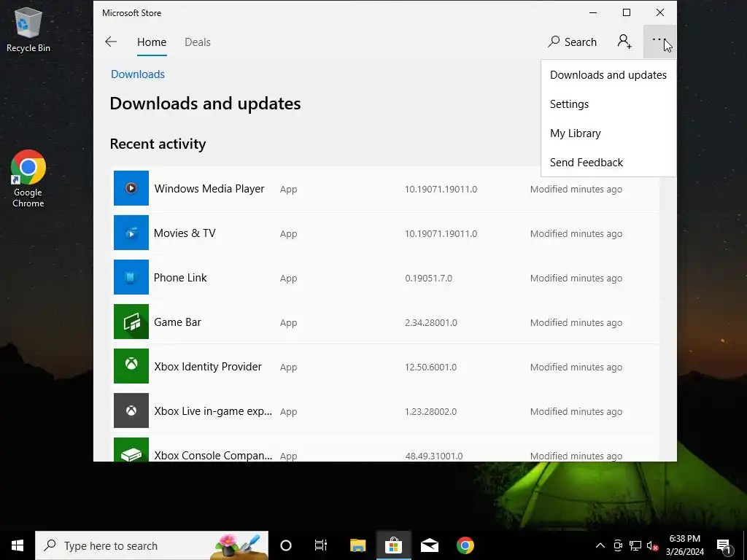This screenshot has width=747, height=560.
Task: Select the Xbox Live in-game exp... title
Action: tap(213, 411)
